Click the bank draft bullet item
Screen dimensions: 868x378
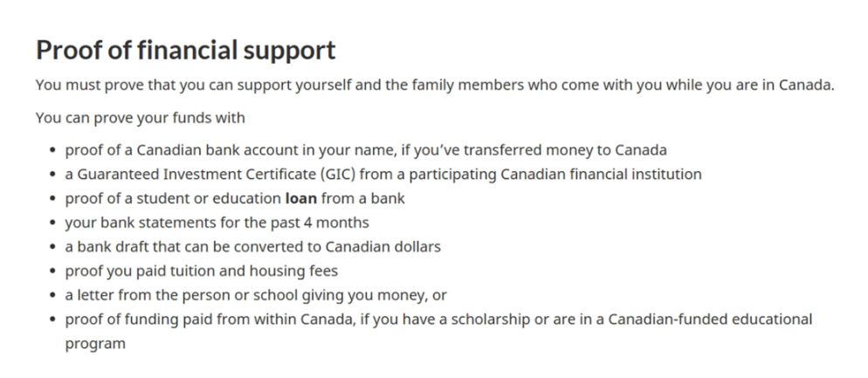point(252,246)
